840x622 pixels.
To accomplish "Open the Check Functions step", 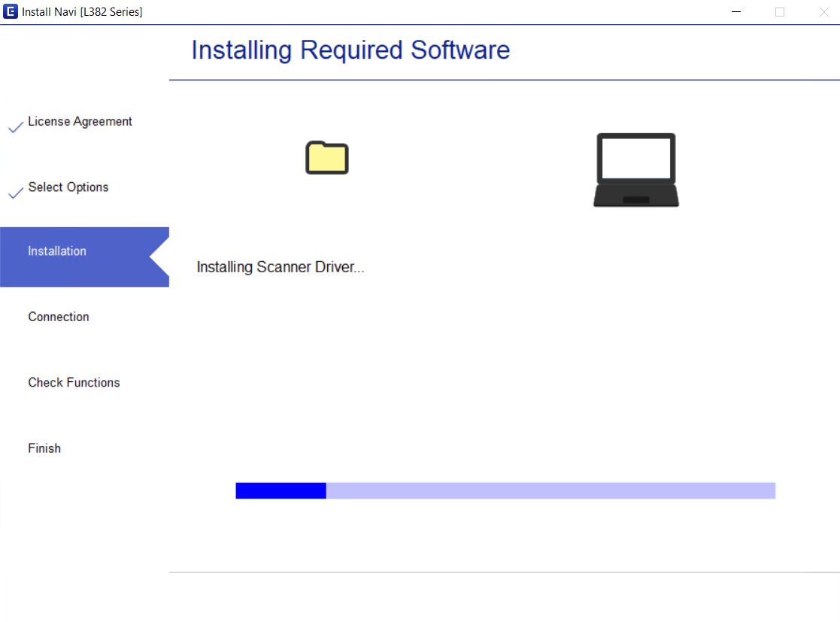I will coord(74,382).
